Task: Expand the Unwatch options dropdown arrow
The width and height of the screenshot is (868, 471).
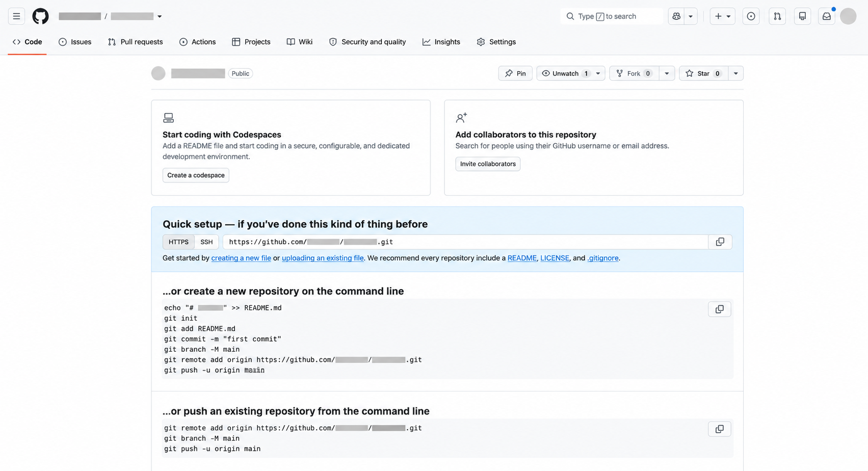Action: [598, 73]
